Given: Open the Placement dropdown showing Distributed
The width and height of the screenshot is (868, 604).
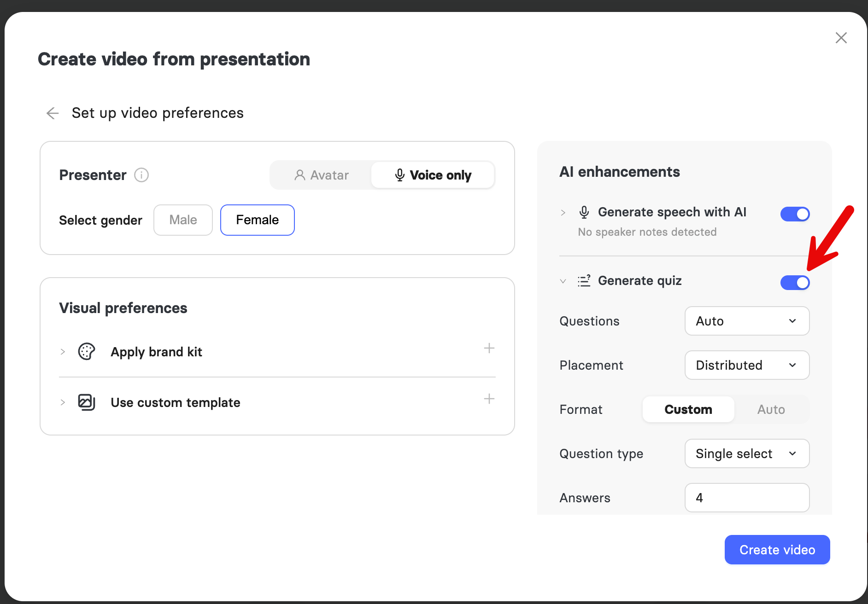Looking at the screenshot, I should 747,365.
